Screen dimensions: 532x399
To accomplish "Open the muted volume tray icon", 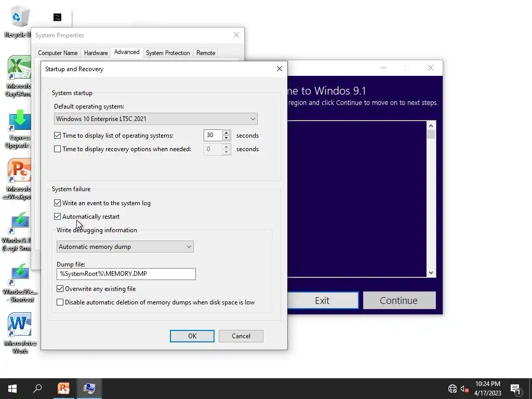I will click(x=464, y=389).
